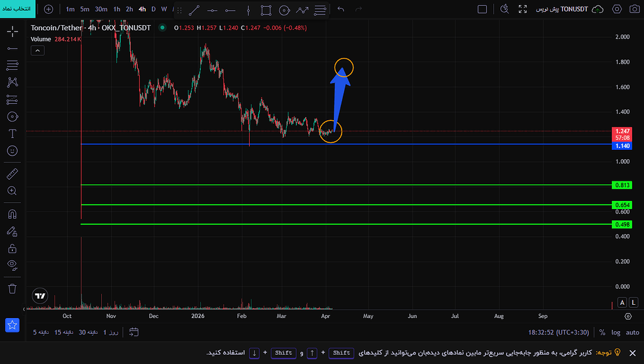Open chart settings gear beside time axis
644x364 pixels.
628,316
